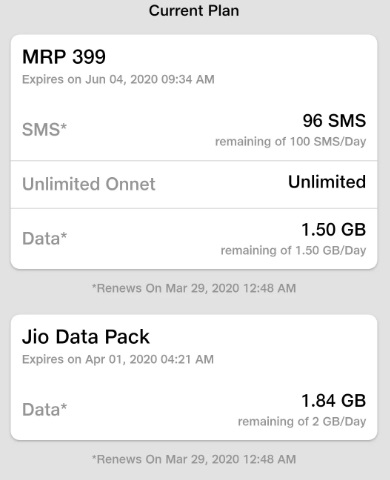Tap the 1.84 GB remaining value
This screenshot has width=390, height=480.
pyautogui.click(x=334, y=401)
